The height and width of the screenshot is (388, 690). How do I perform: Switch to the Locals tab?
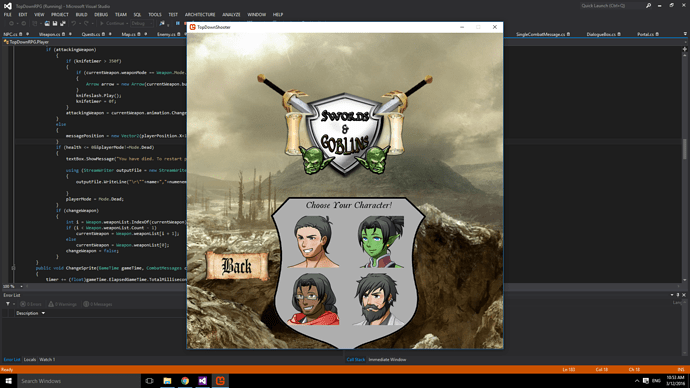tap(29, 359)
